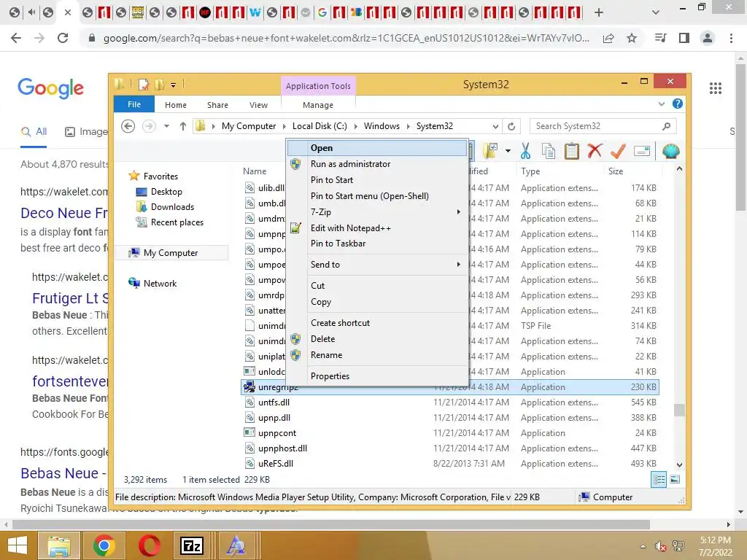Screen dimensions: 747x560
Task: Select upnphost.dll file row
Action: click(x=450, y=448)
